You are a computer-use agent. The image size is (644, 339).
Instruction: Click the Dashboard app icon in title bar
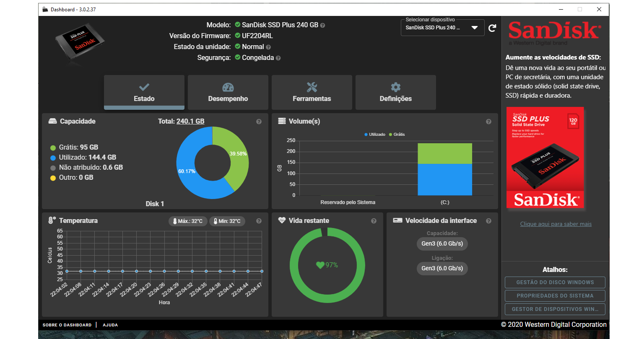[45, 10]
